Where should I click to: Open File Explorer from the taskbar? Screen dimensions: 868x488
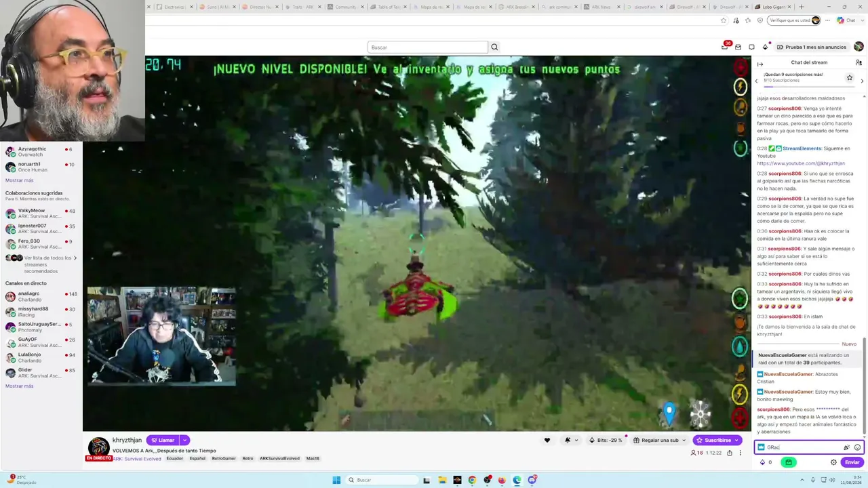[x=442, y=480]
